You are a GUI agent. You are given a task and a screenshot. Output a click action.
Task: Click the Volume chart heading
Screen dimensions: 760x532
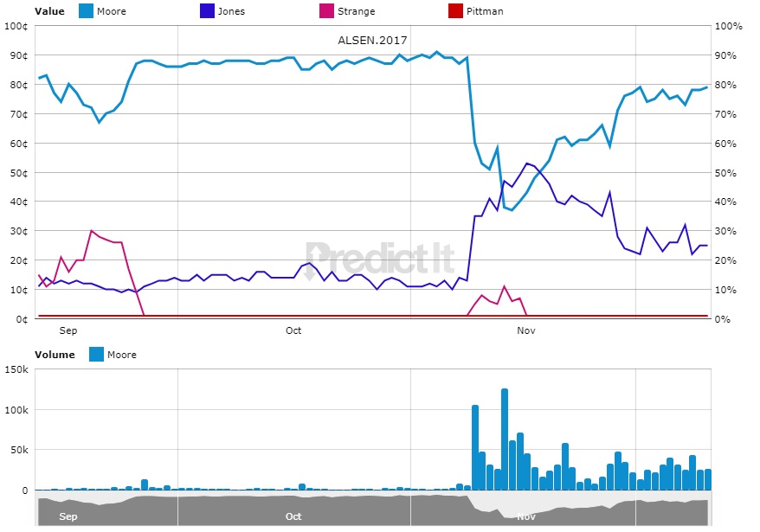point(55,355)
